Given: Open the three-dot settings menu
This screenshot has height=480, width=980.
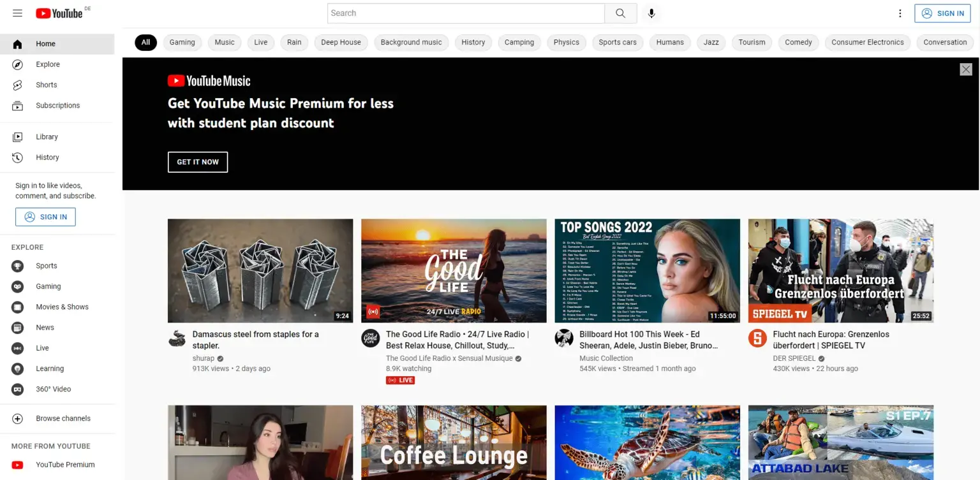Looking at the screenshot, I should (900, 13).
